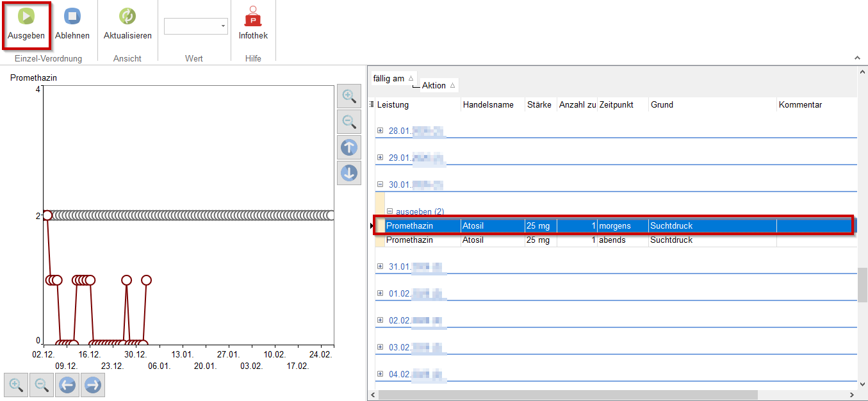
Task: Move the chart timeline left with the back arrow
Action: pyautogui.click(x=67, y=385)
